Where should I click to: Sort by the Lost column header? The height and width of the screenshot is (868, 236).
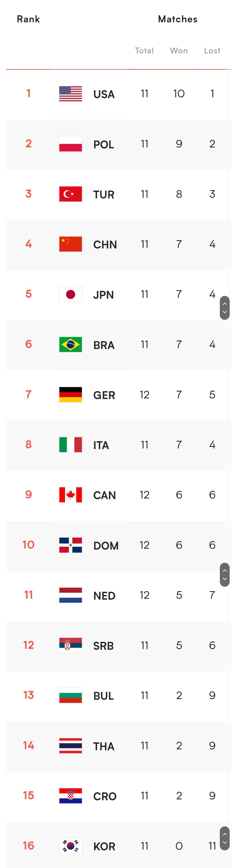pos(212,50)
